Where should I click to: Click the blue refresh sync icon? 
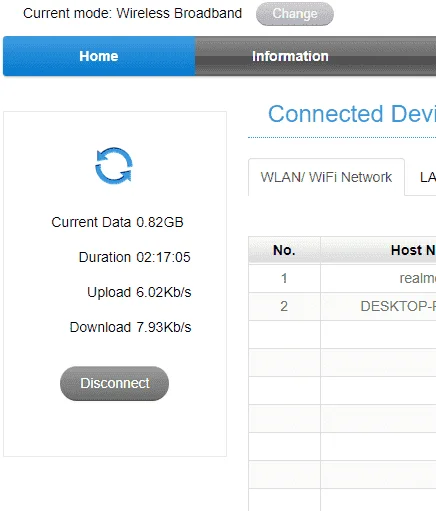[x=114, y=166]
